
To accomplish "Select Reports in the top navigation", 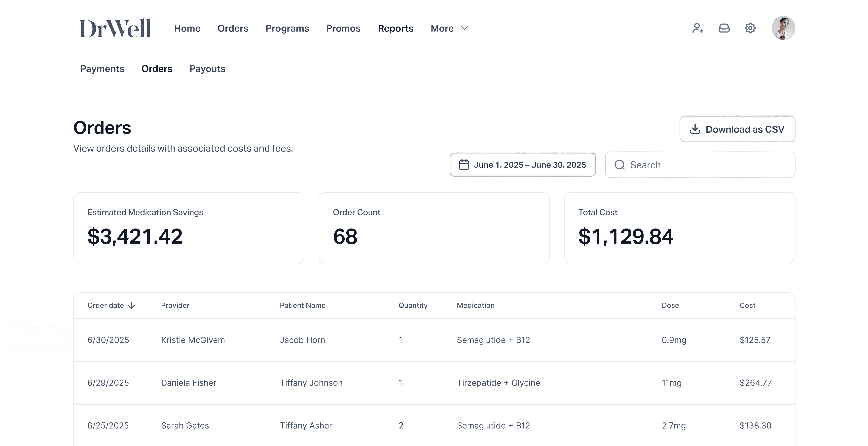I will [x=395, y=28].
